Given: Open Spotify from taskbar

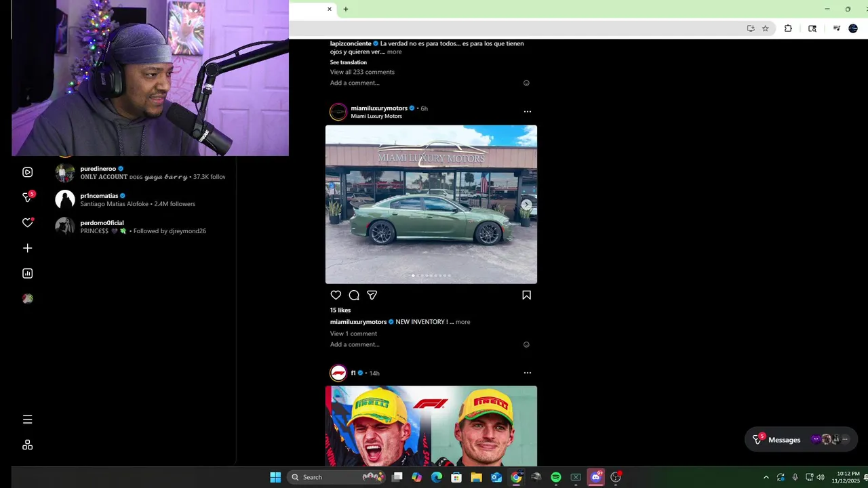Looking at the screenshot, I should tap(556, 477).
